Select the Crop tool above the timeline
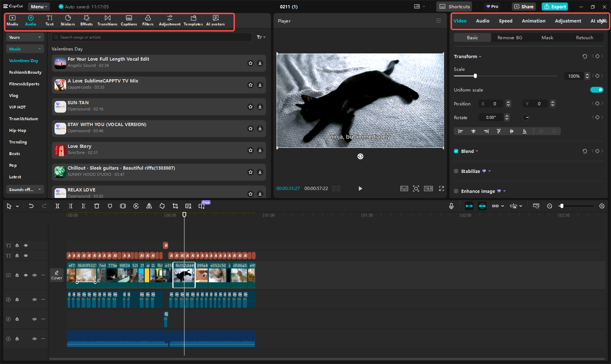The width and height of the screenshot is (611, 364). [175, 206]
